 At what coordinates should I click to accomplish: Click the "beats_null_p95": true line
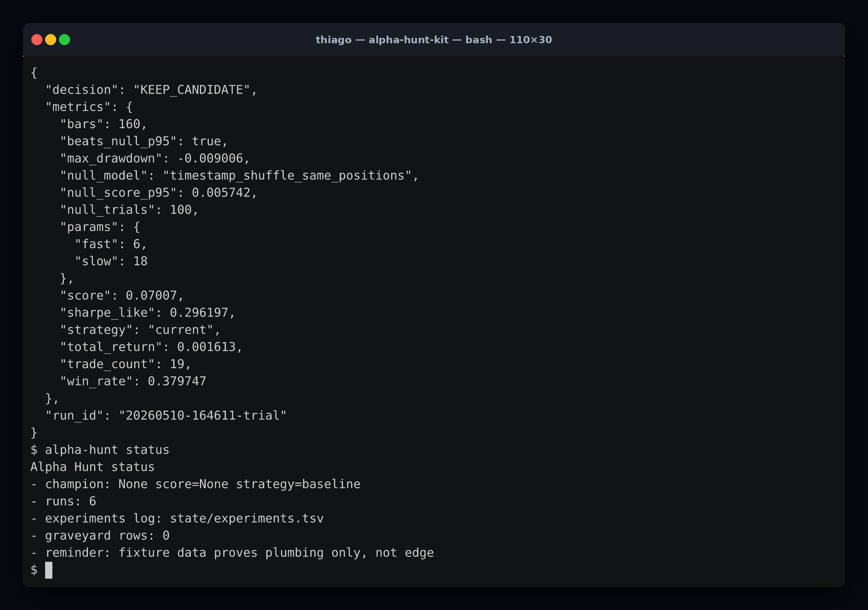pos(144,142)
